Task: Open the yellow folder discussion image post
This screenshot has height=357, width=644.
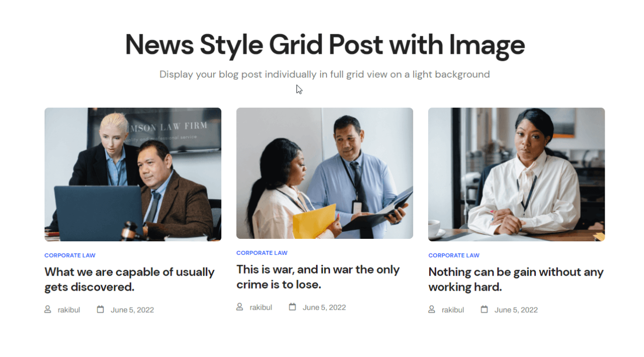Action: pos(325,173)
